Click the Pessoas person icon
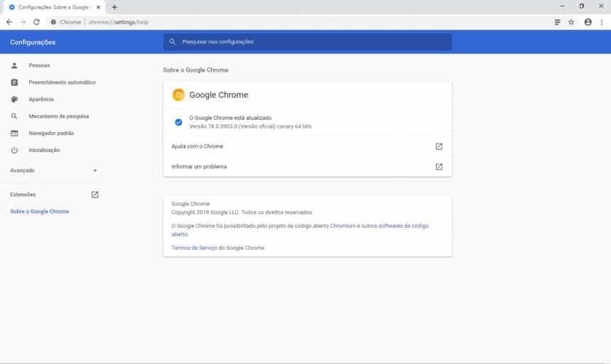This screenshot has height=364, width=611. pos(14,65)
